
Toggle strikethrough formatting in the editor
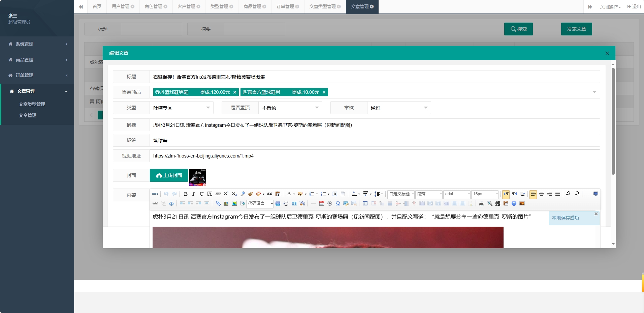pos(218,194)
